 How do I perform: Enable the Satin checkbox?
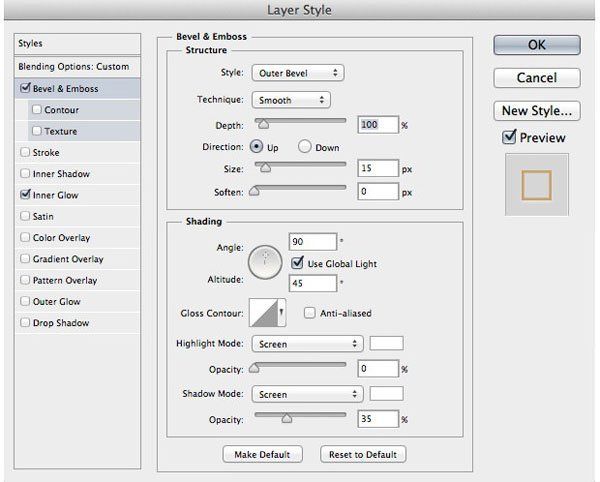(x=25, y=216)
